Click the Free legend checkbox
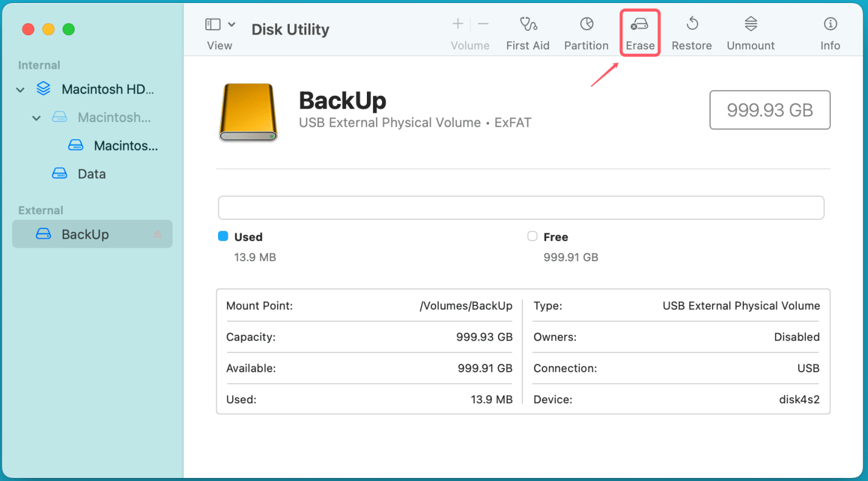 (x=532, y=237)
